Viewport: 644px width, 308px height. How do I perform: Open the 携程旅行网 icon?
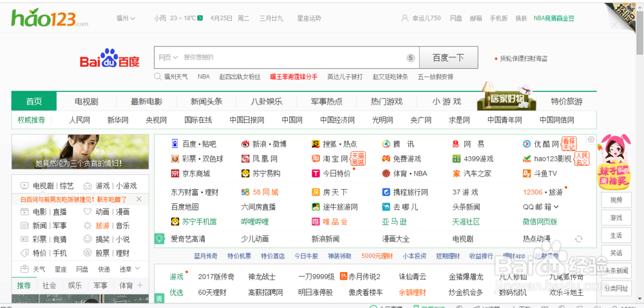pos(386,192)
